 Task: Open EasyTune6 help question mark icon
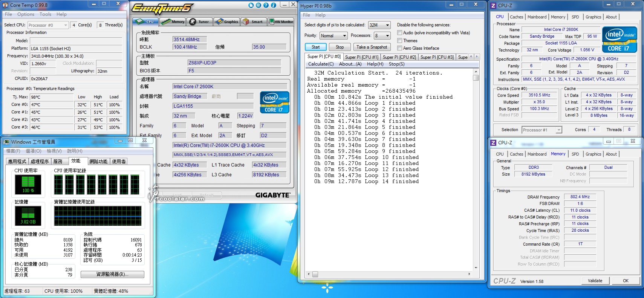point(266,5)
